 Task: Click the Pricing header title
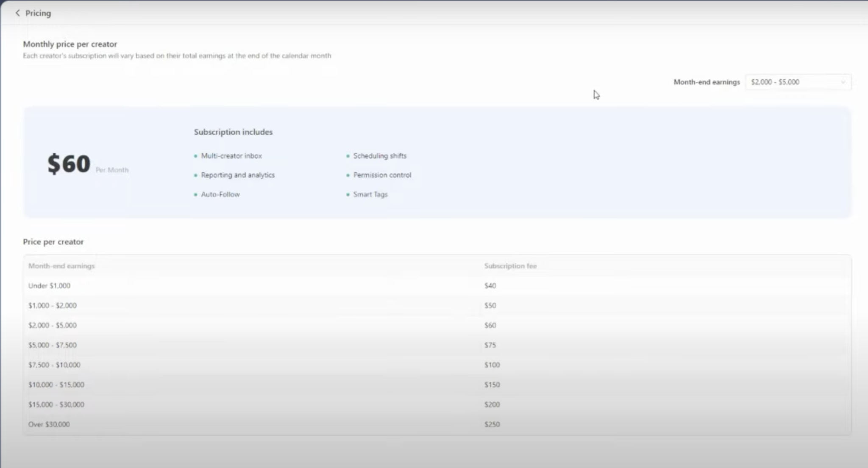[x=38, y=13]
